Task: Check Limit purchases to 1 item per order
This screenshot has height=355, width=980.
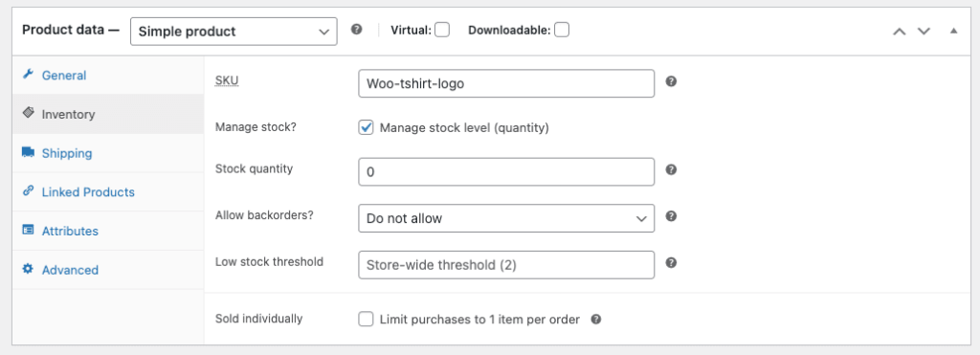Action: coord(366,320)
